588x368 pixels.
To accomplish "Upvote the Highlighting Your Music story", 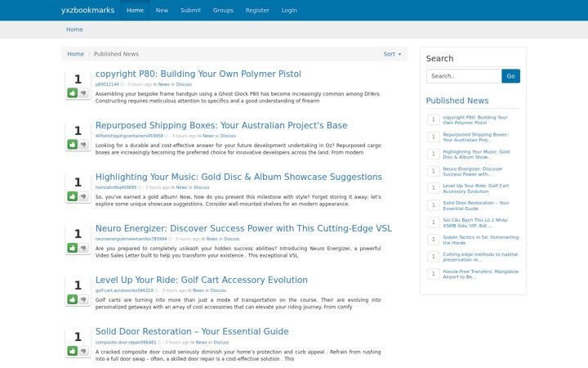I will pyautogui.click(x=73, y=196).
